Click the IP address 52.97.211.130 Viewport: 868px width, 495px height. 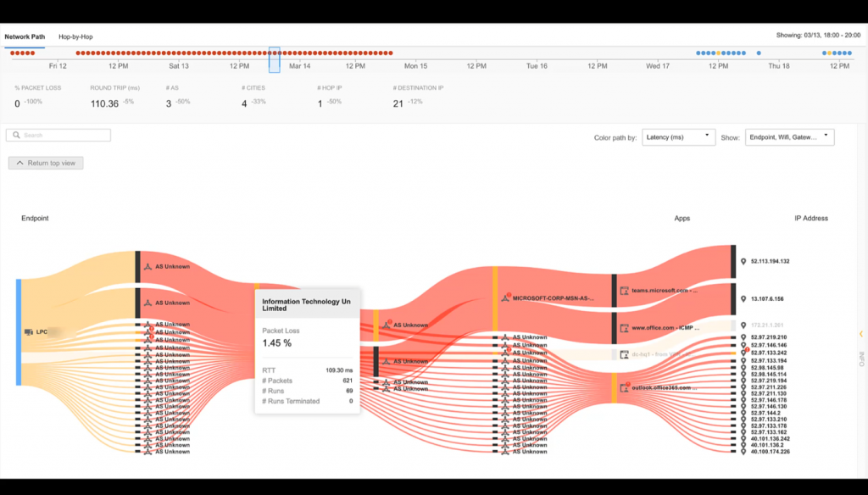coord(769,393)
